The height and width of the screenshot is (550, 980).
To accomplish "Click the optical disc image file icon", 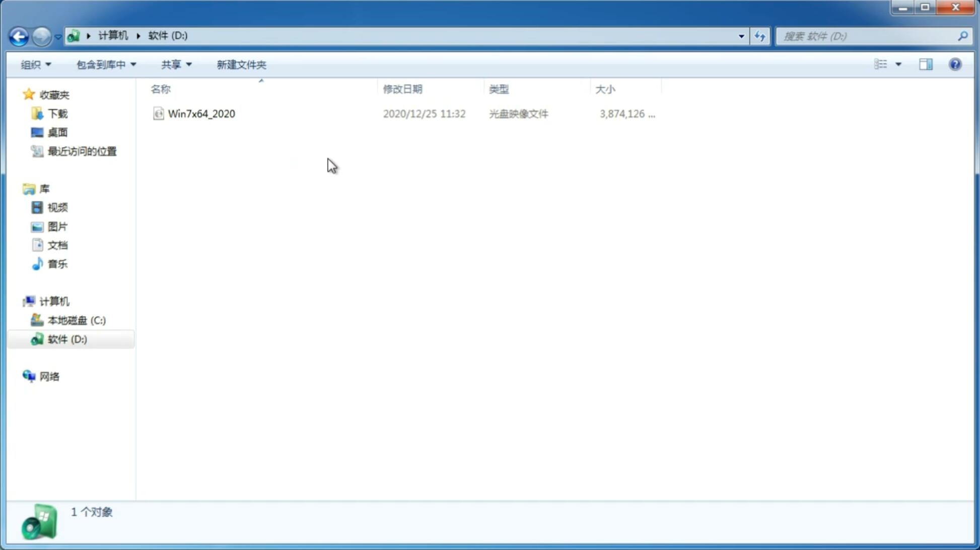I will point(158,114).
